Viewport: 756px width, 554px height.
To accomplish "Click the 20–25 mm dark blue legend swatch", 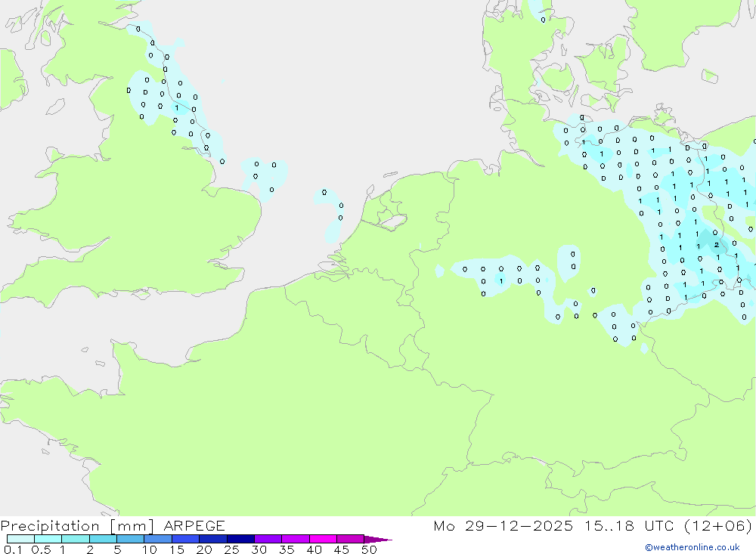I will point(213,539).
